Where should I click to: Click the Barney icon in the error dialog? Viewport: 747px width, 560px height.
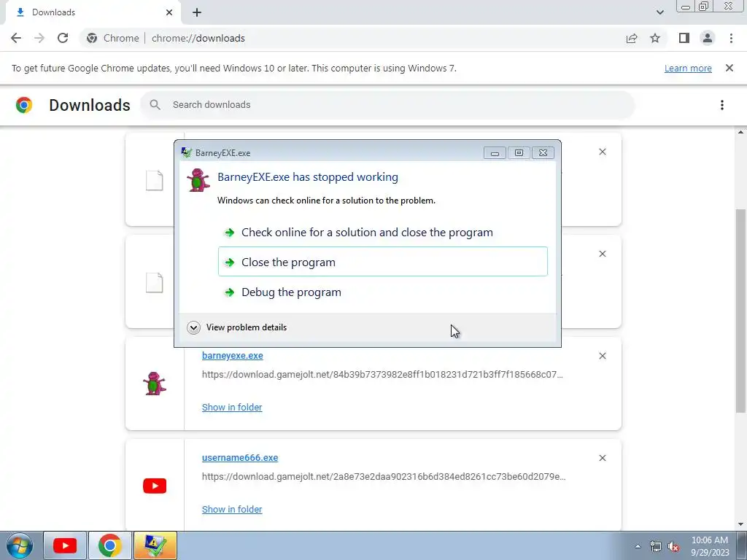point(198,179)
